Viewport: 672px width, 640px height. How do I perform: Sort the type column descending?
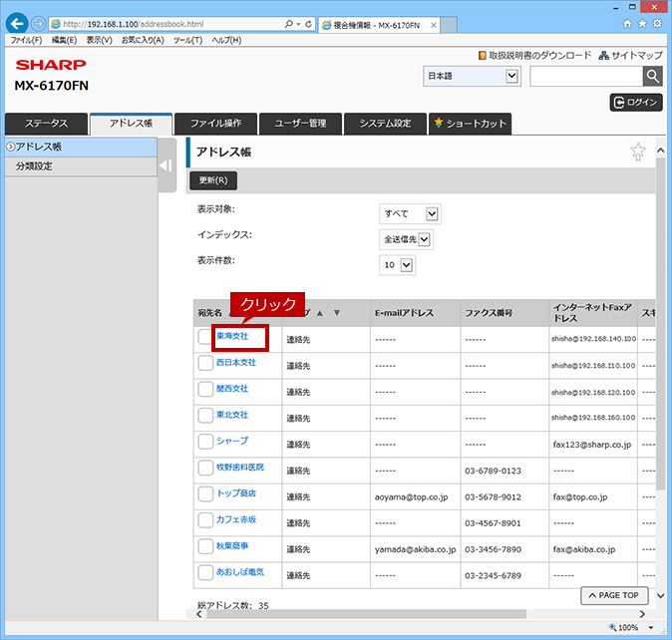[337, 313]
